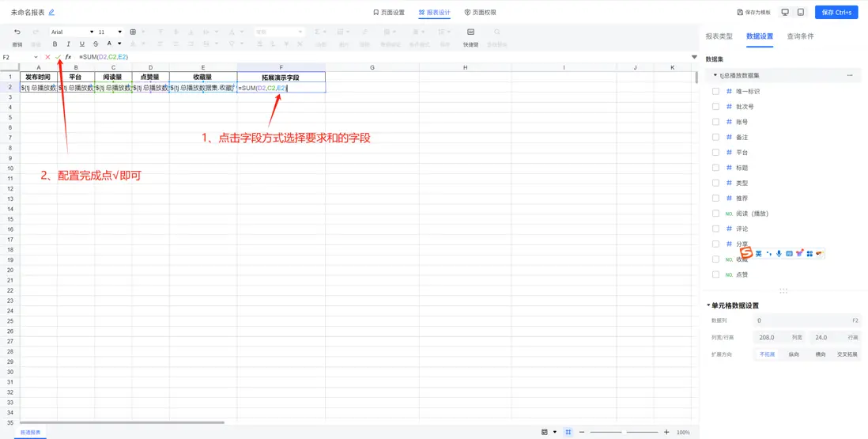Collapse the tj总播放数据集 dataset tree

(715, 75)
